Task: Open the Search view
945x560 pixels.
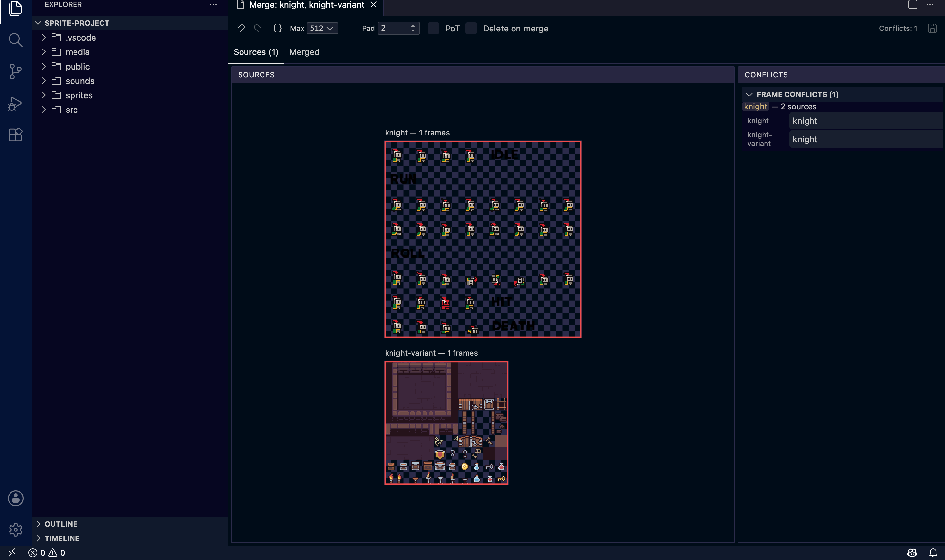Action: [15, 40]
